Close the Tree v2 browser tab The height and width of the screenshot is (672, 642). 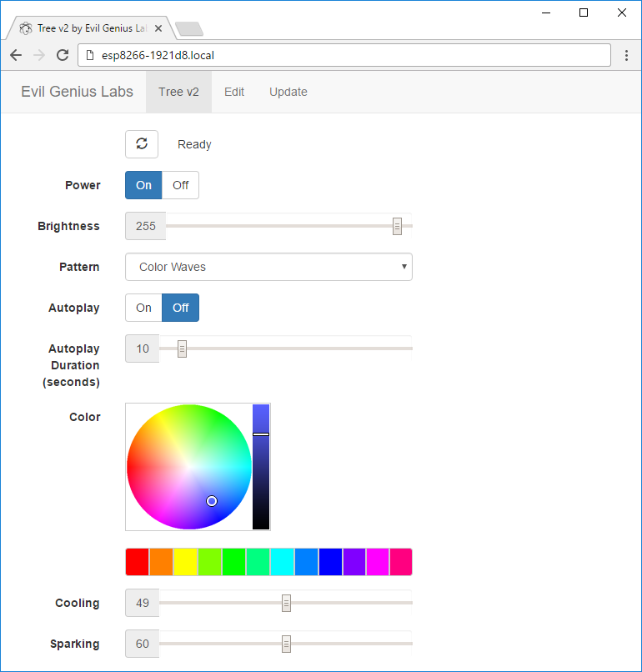(x=158, y=28)
